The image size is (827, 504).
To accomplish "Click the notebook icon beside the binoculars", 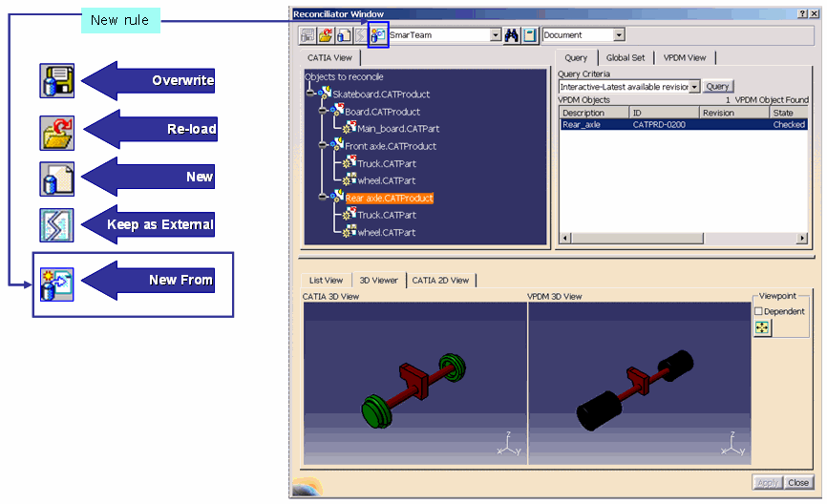I will 530,35.
